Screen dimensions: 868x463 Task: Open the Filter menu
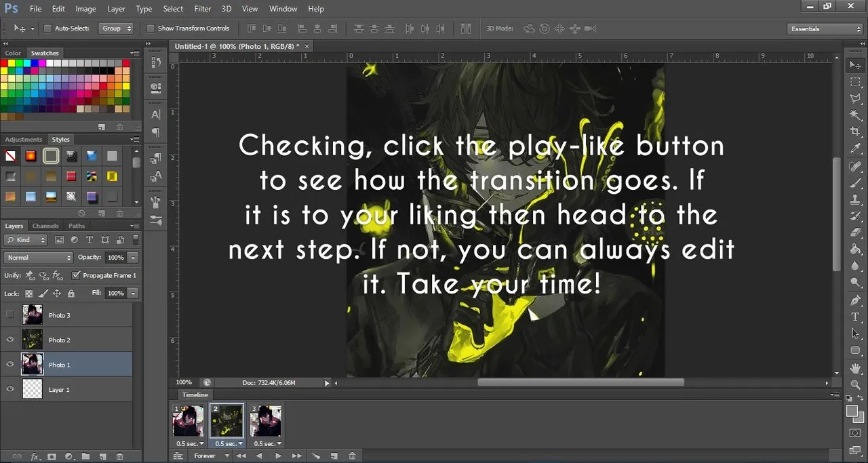[203, 9]
